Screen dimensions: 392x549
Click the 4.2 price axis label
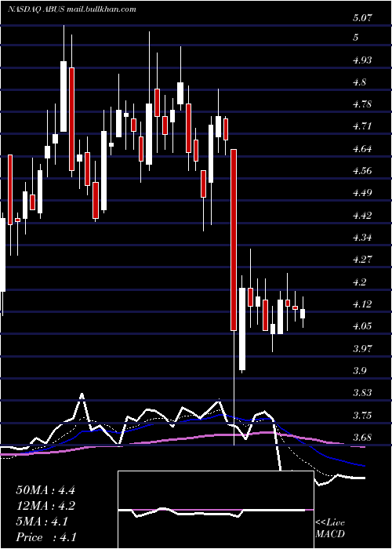point(359,282)
